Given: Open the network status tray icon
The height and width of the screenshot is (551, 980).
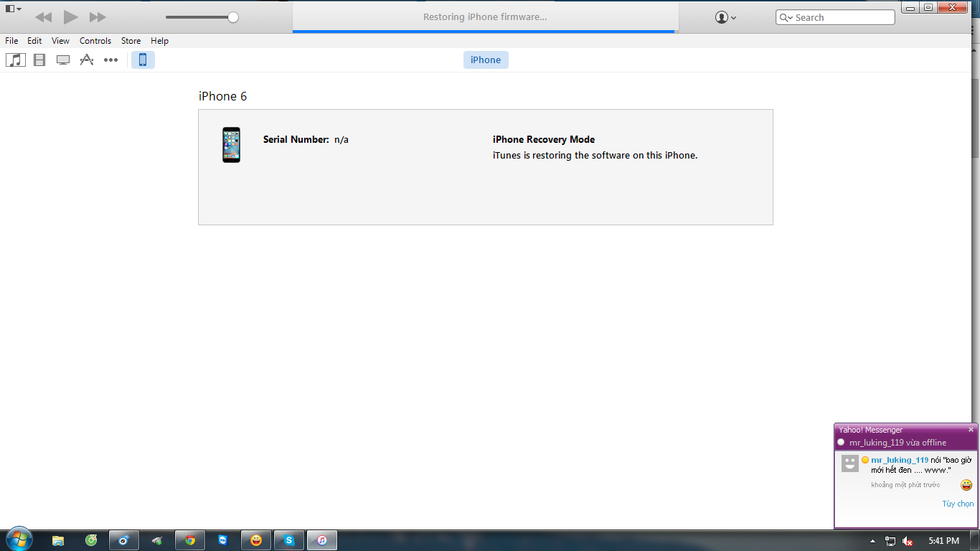Looking at the screenshot, I should pos(890,541).
